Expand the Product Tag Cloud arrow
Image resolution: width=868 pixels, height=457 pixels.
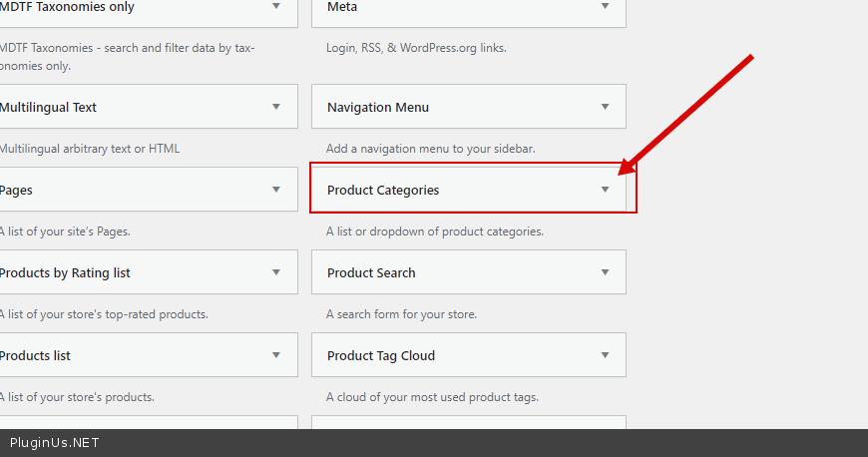(605, 355)
